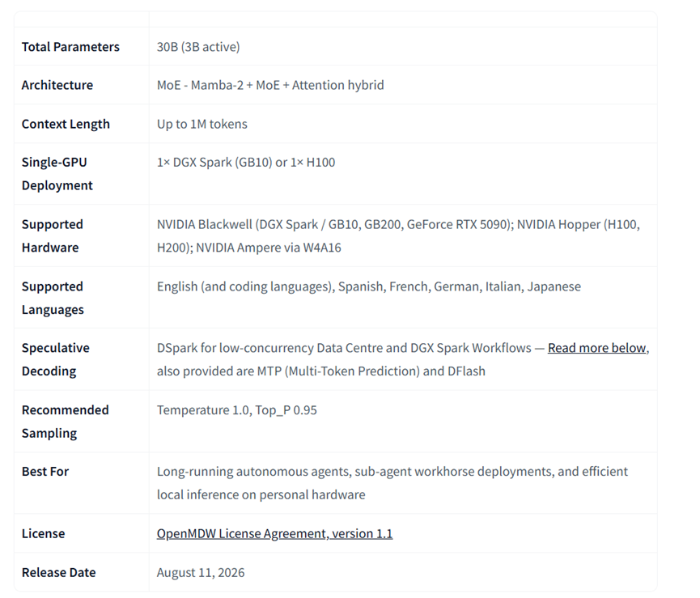Select the 30B (3B active) value text
Image resolution: width=700 pixels, height=598 pixels.
(x=198, y=47)
